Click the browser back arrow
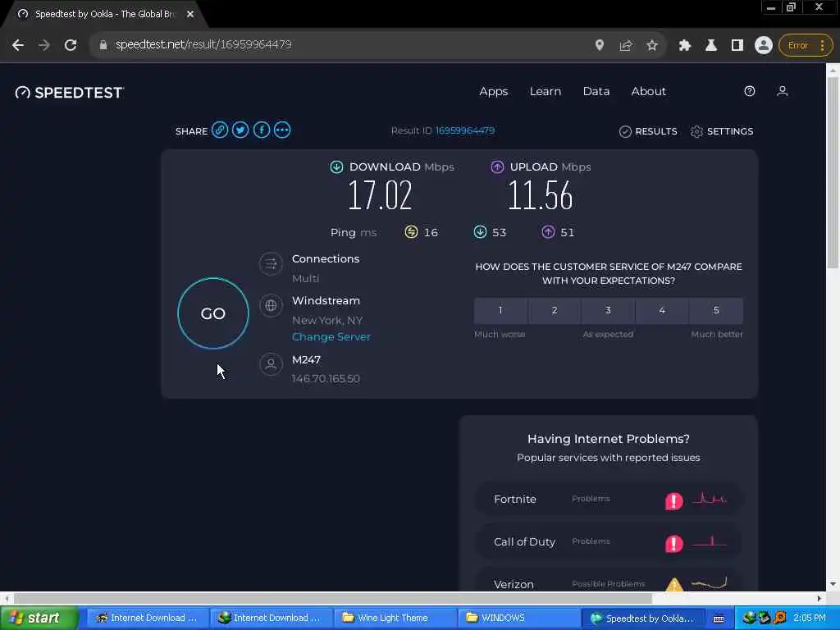Viewport: 840px width, 630px height. coord(18,45)
